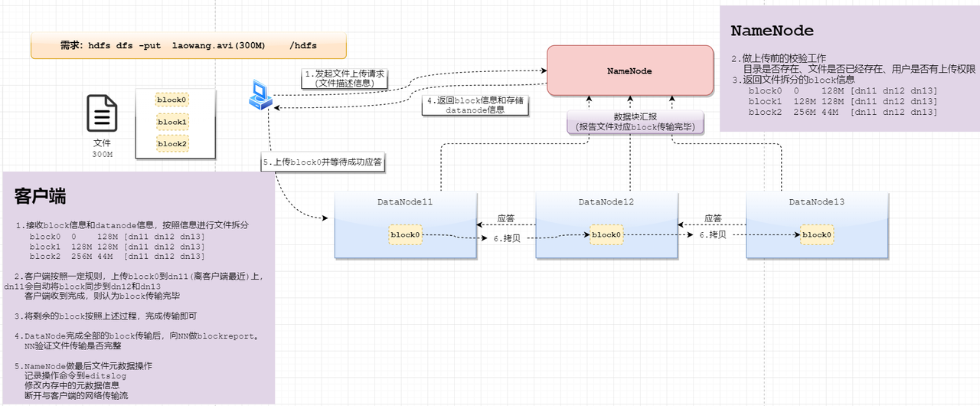Viewport: 980px width, 406px height.
Task: Click the DataNode12 title
Action: tap(607, 201)
